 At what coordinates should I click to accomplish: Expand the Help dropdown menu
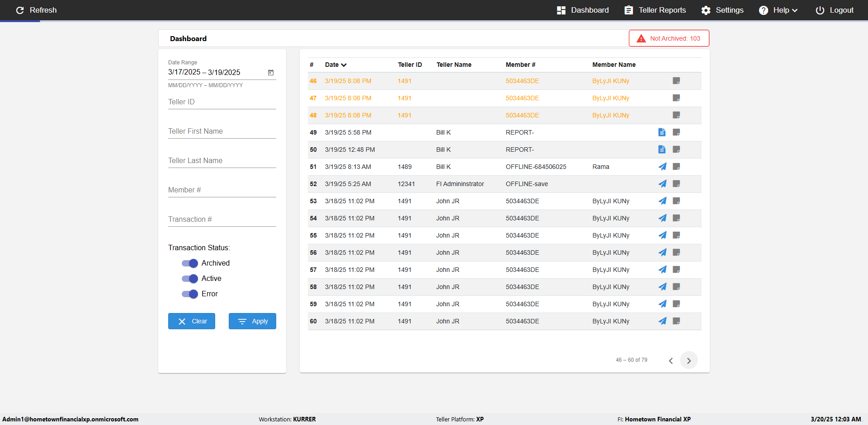coord(778,10)
